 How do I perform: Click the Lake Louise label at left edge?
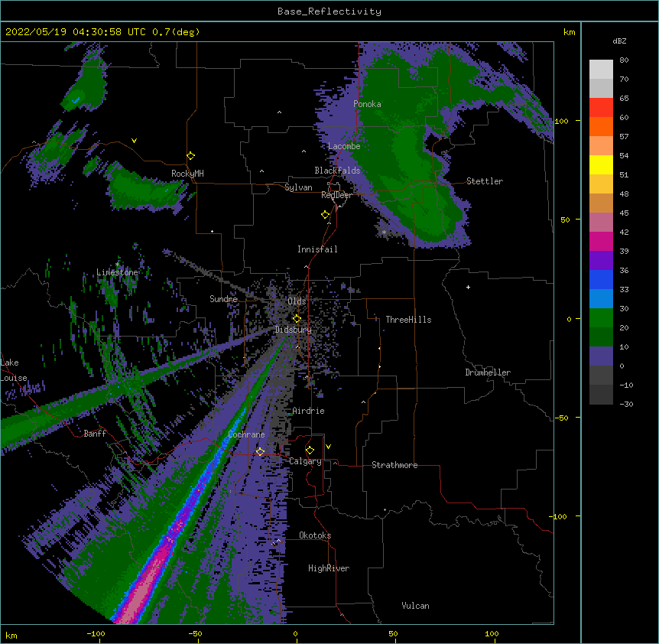point(14,370)
